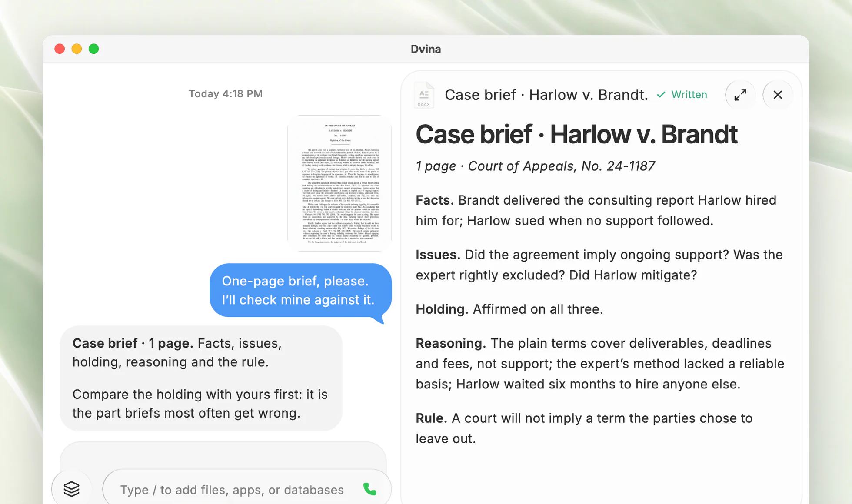Viewport: 852px width, 504px height.
Task: Start a call with the green phone icon
Action: click(x=369, y=489)
